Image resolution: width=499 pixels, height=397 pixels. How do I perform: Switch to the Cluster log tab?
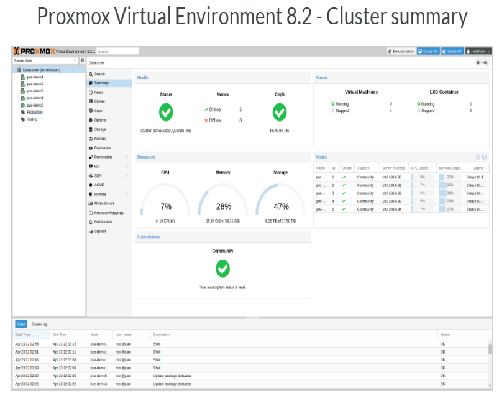(x=39, y=324)
